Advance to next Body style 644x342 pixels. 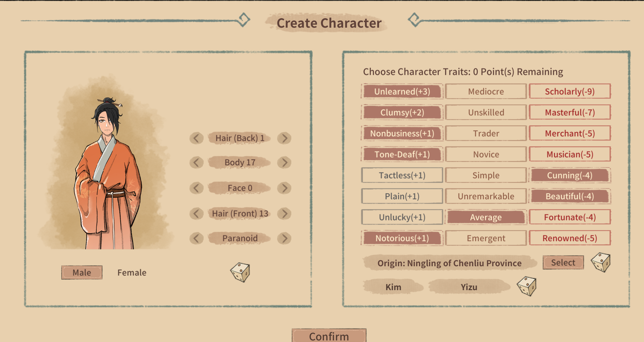point(284,163)
